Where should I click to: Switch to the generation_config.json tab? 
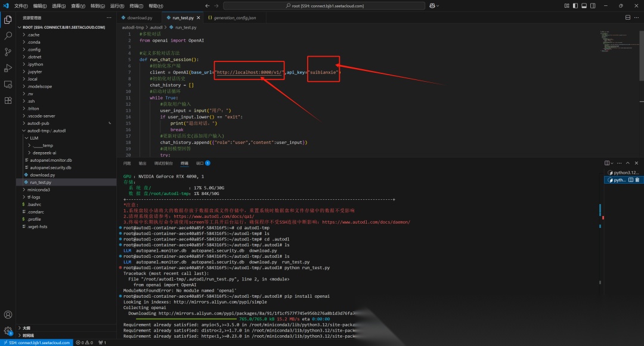tap(234, 18)
